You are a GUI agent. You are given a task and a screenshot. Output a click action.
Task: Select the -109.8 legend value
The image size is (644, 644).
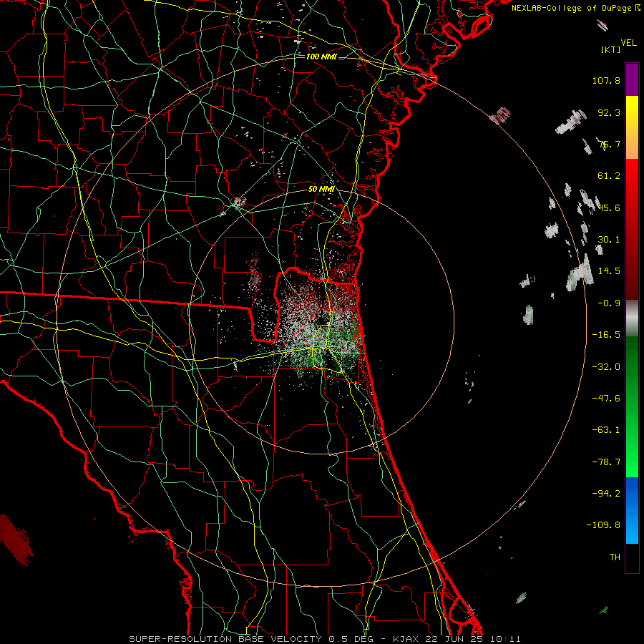click(603, 525)
